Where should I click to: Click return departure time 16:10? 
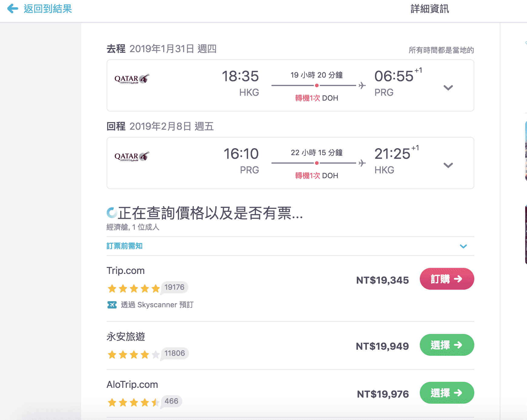click(x=241, y=154)
